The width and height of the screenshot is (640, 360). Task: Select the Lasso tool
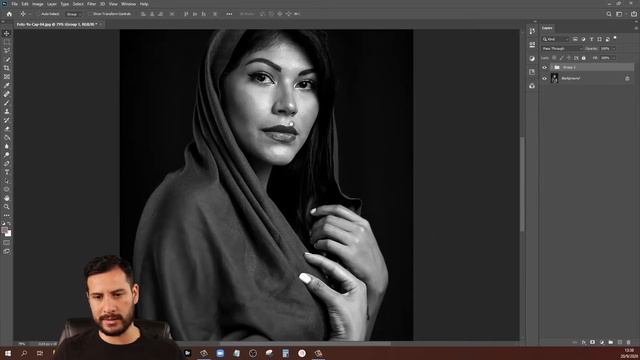[x=7, y=51]
